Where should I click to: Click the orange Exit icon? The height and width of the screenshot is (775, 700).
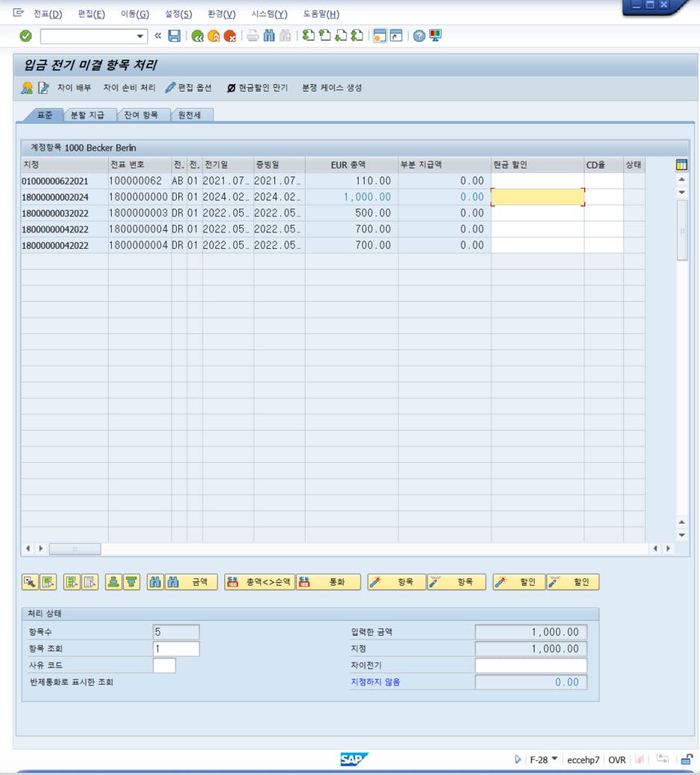point(213,36)
